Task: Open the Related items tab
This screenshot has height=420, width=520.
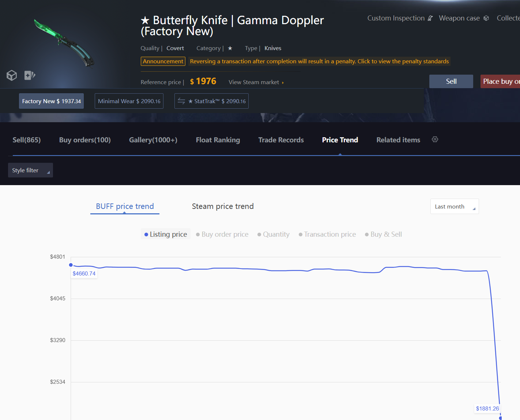Action: (x=398, y=140)
